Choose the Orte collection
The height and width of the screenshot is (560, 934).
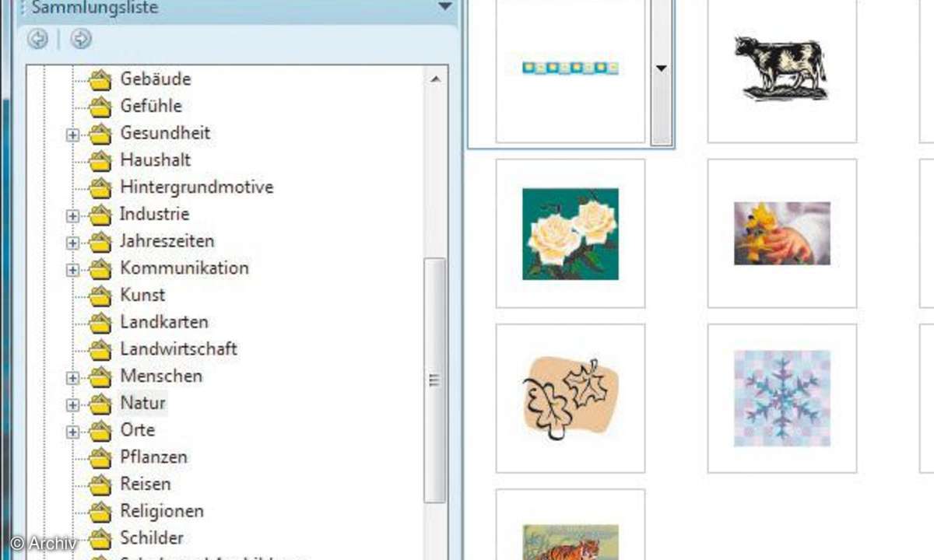point(137,430)
